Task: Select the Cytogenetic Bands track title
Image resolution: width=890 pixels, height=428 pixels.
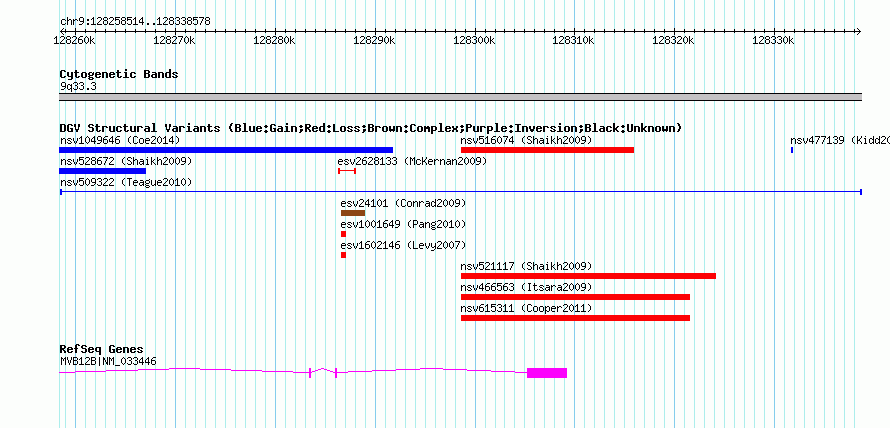Action: tap(119, 74)
